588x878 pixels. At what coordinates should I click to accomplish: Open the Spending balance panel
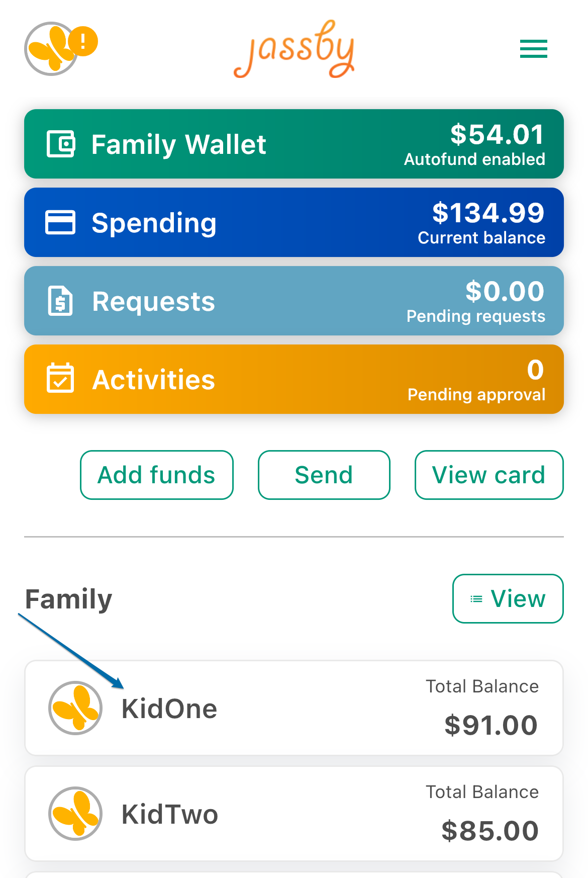(294, 222)
